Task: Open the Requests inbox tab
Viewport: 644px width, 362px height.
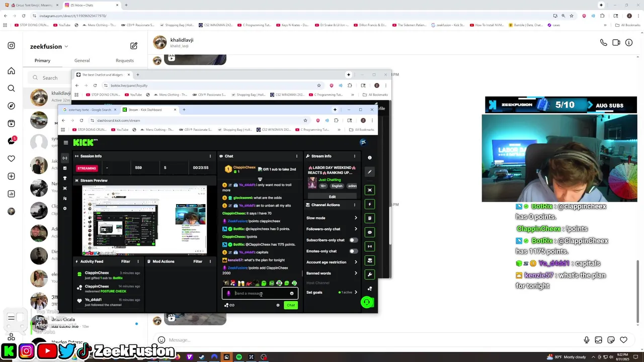Action: point(125,61)
